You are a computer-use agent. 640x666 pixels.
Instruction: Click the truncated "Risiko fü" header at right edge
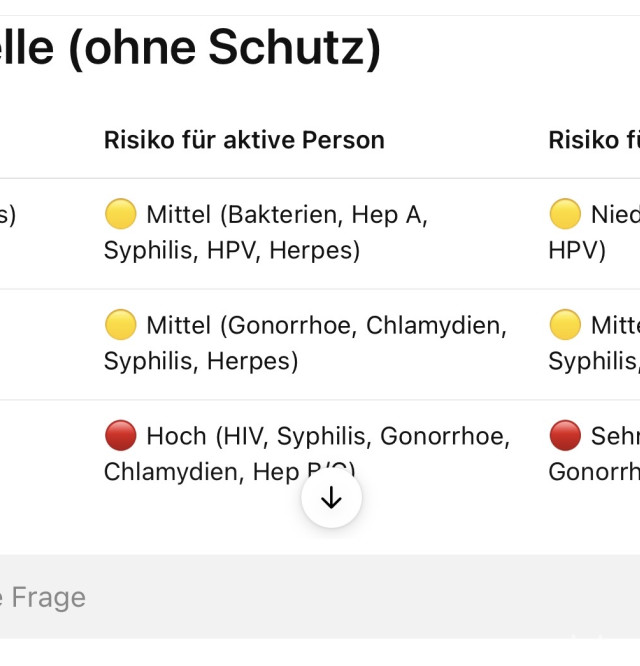coord(593,140)
